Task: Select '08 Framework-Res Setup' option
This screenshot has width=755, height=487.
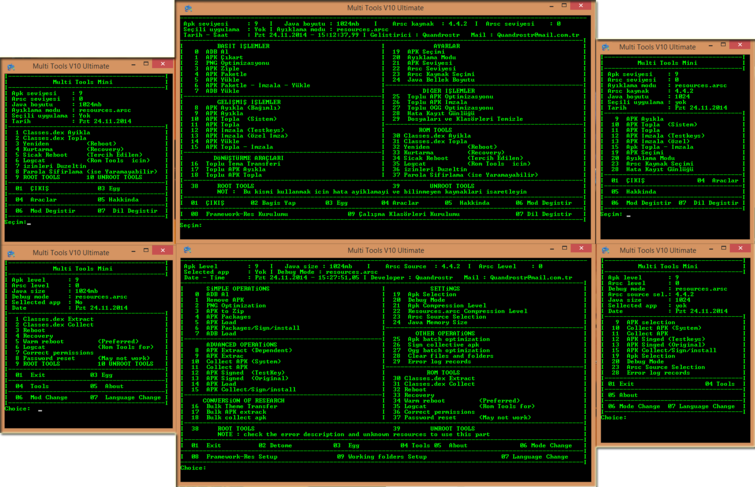Action: coord(234,457)
